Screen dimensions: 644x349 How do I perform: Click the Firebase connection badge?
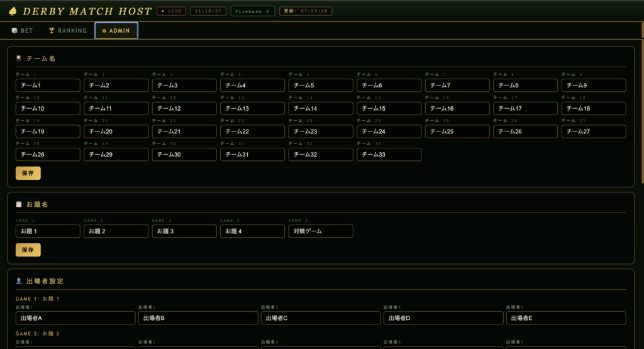click(253, 11)
